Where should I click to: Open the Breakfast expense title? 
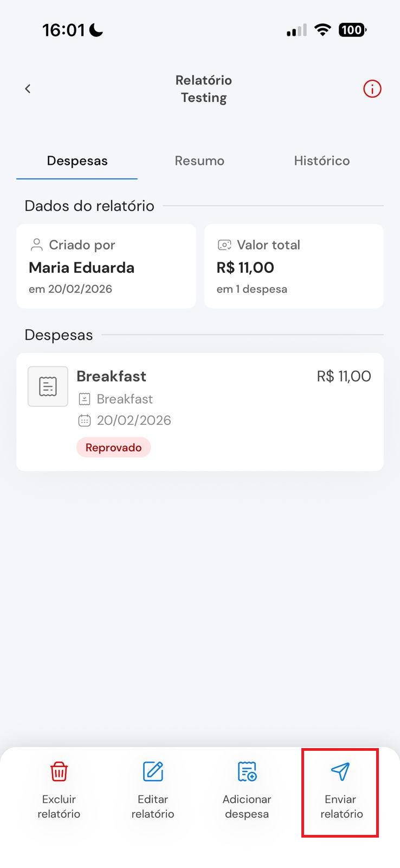pos(111,376)
